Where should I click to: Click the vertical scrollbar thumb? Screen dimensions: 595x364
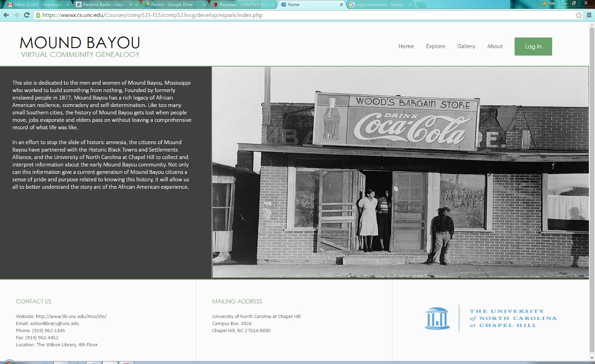[x=592, y=190]
